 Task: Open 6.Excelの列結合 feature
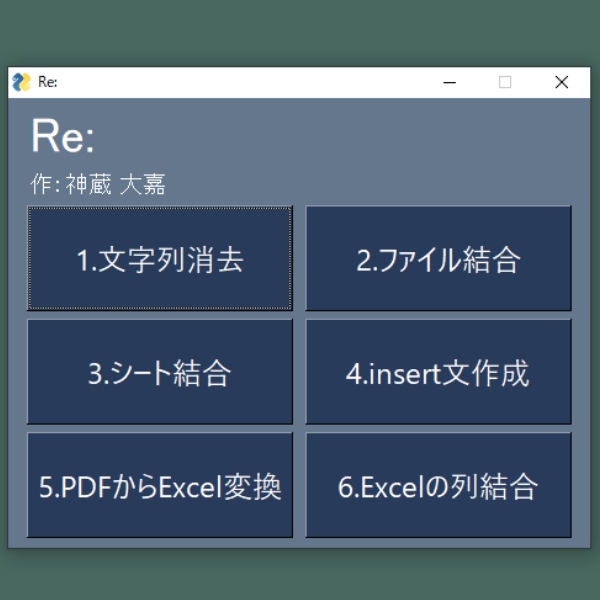tap(438, 486)
